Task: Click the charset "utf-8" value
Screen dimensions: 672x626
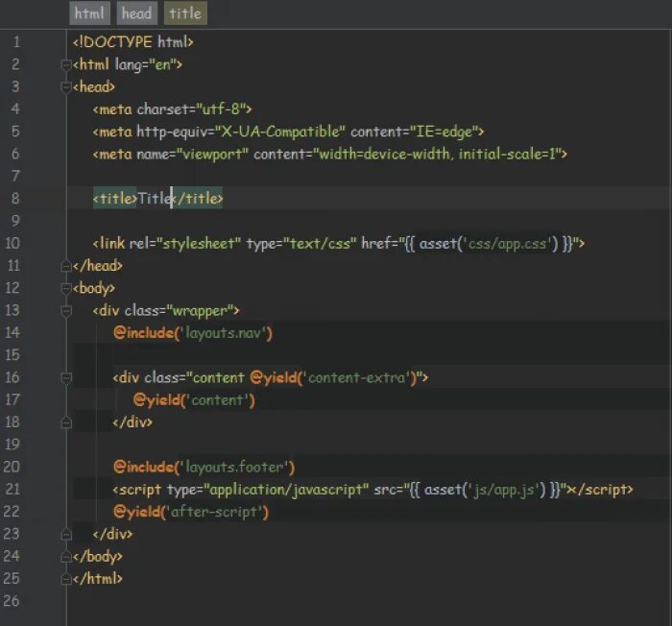Action: tap(222, 109)
